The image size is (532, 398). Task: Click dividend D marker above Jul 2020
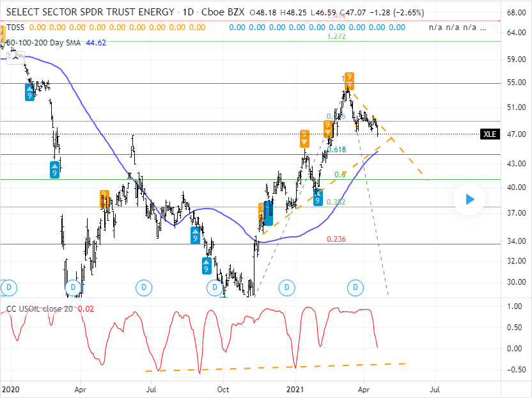click(x=145, y=288)
